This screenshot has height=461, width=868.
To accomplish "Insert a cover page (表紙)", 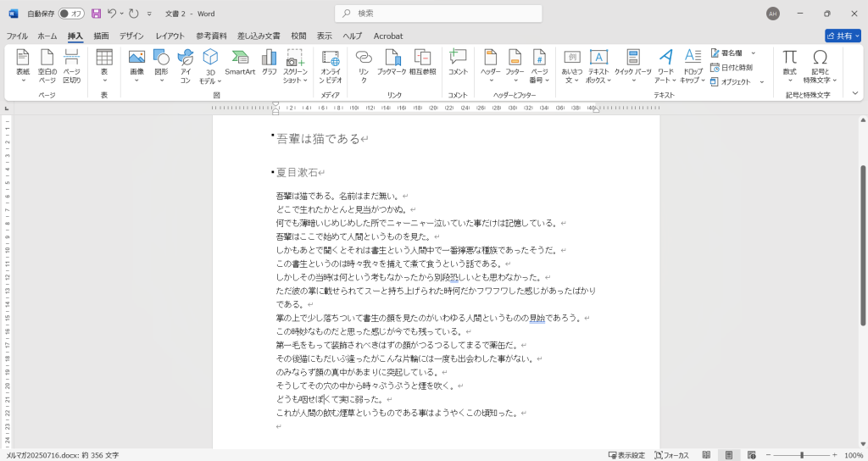I will point(23,66).
